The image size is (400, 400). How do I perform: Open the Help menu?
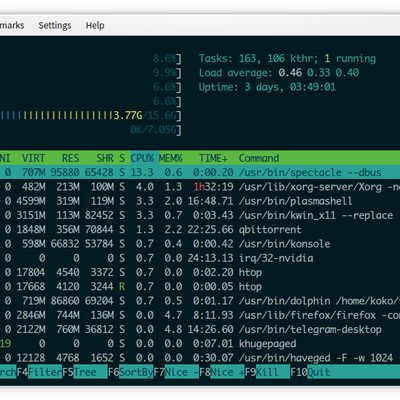click(95, 25)
